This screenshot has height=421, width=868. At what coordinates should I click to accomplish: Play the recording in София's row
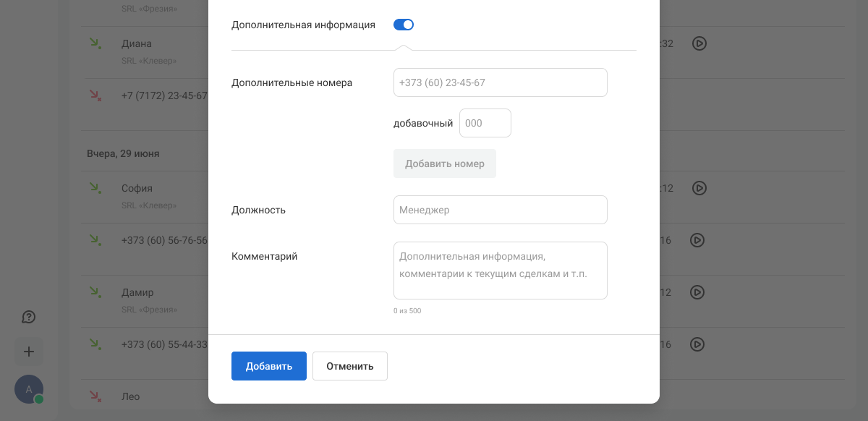pos(699,188)
